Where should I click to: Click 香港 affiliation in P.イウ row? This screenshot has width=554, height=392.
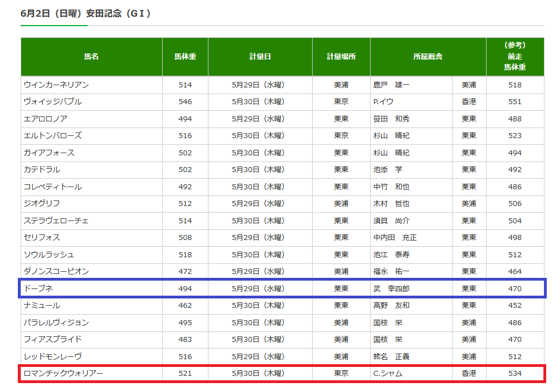pos(469,101)
